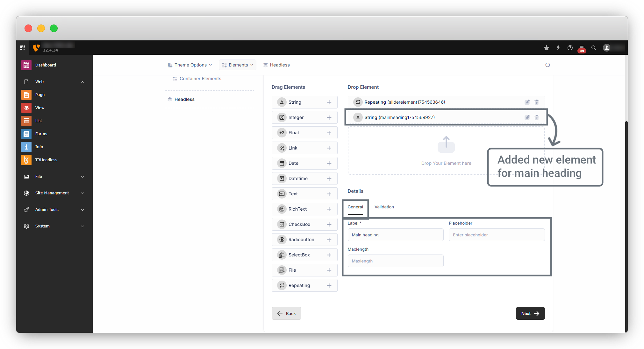The width and height of the screenshot is (644, 349).
Task: Click the bookmarks star icon
Action: [x=547, y=48]
